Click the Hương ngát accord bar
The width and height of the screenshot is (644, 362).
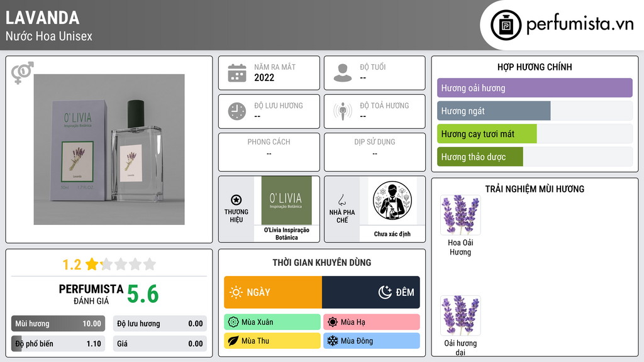(535, 111)
